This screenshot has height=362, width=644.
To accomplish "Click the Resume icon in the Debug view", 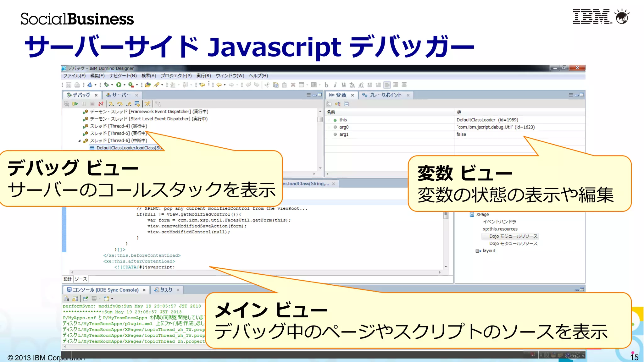I will point(75,104).
